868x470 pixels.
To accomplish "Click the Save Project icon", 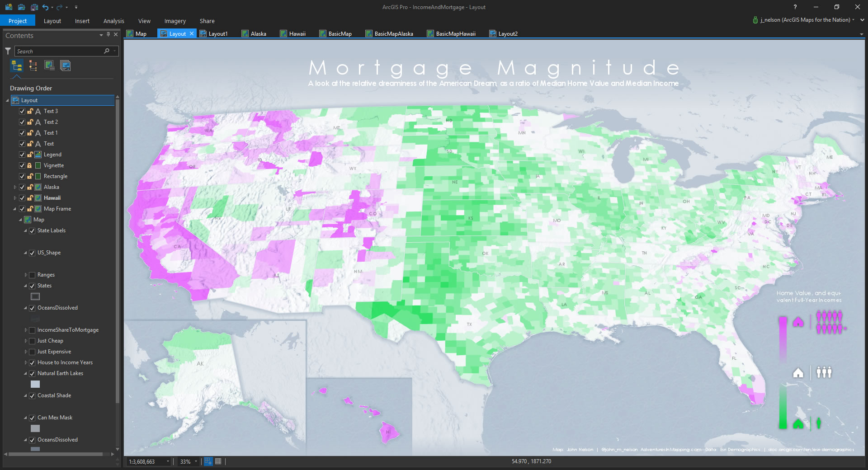I will click(34, 7).
